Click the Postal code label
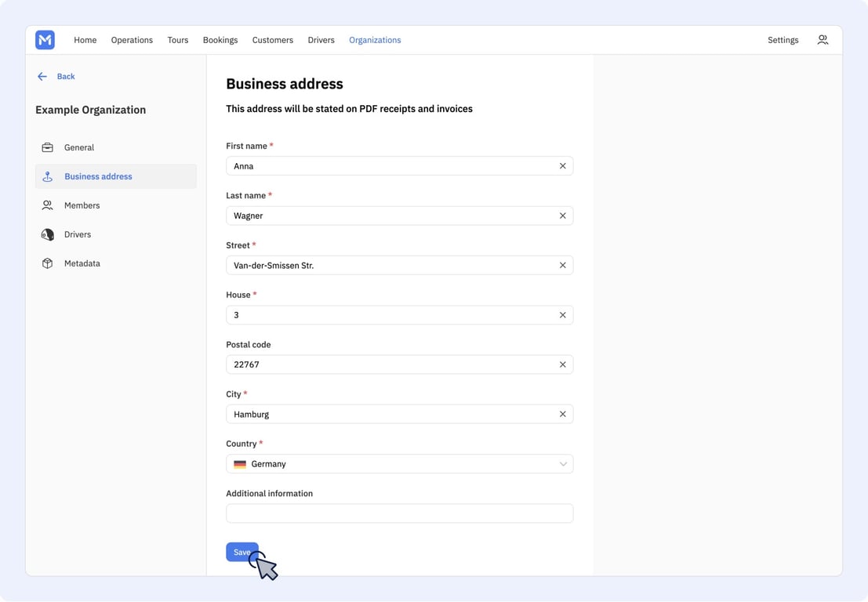 click(x=248, y=344)
